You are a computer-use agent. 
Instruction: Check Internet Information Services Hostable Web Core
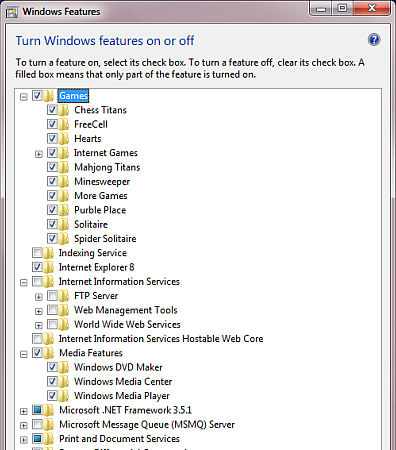tap(37, 338)
